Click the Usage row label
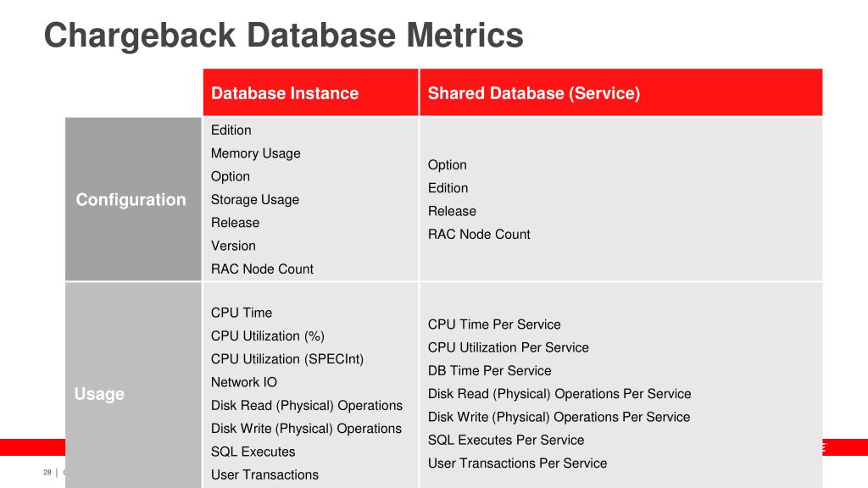868x488 pixels. click(x=99, y=394)
